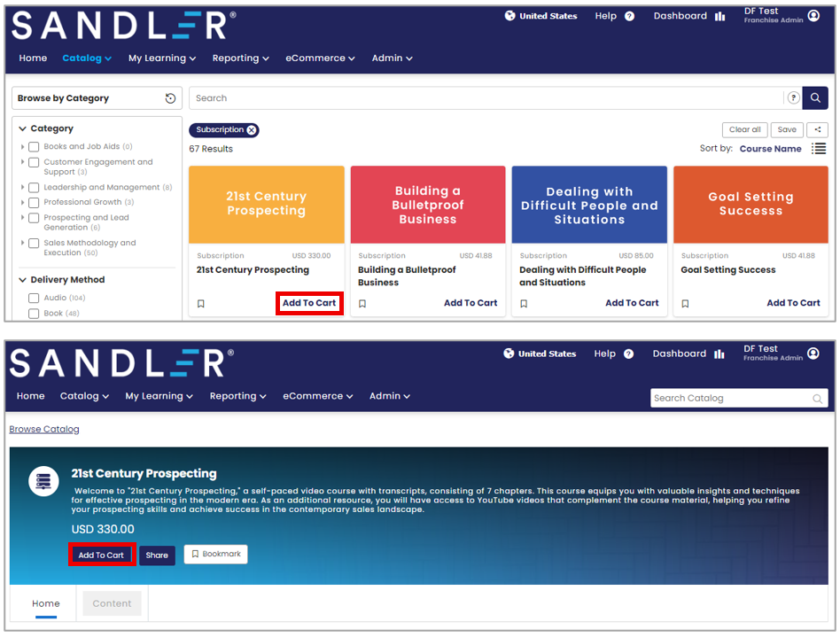Screen dimensions: 840x637
Task: Open the Sort by Course Name dropdown
Action: pyautogui.click(x=770, y=149)
